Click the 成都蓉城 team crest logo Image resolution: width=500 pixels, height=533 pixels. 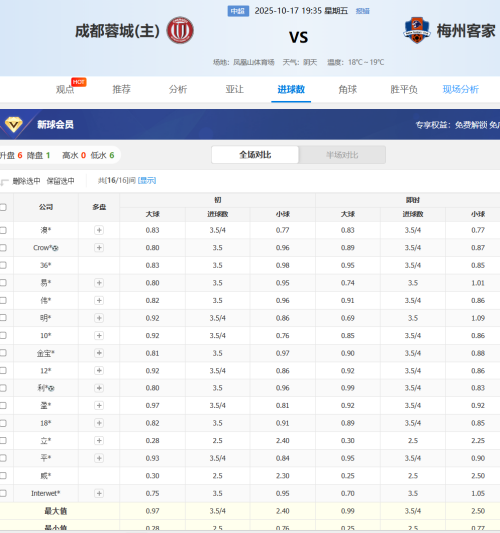point(180,30)
